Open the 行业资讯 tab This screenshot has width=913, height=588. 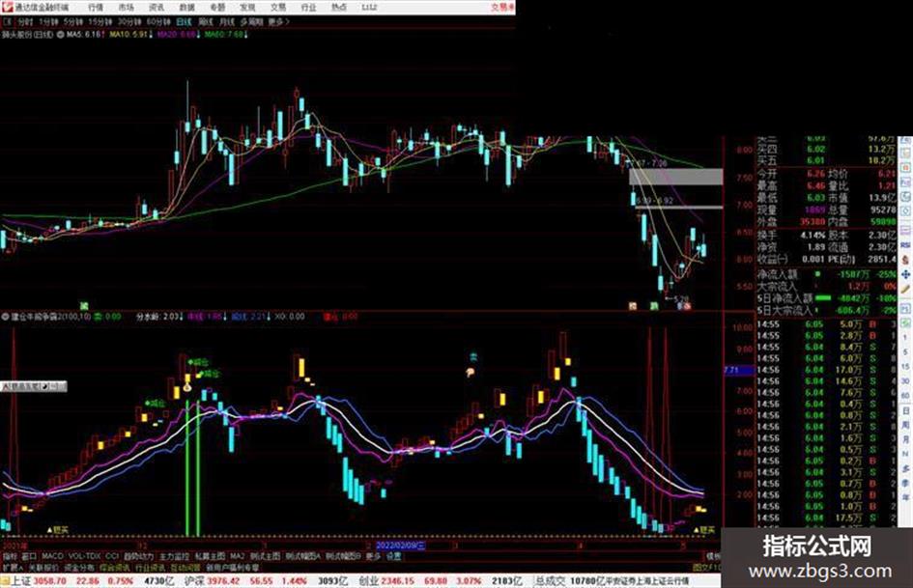pos(150,567)
